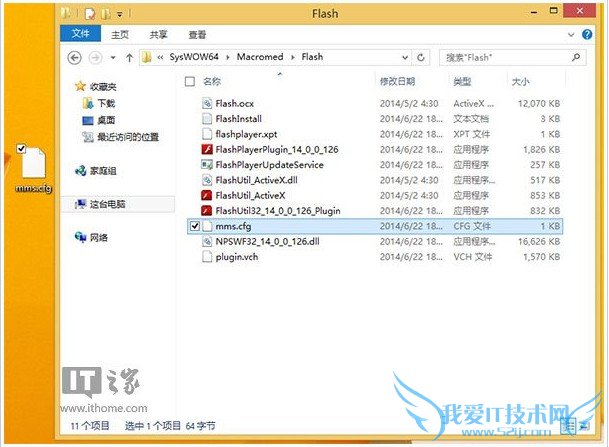Toggle the select-all checkbox in header
The image size is (609, 447).
click(190, 81)
